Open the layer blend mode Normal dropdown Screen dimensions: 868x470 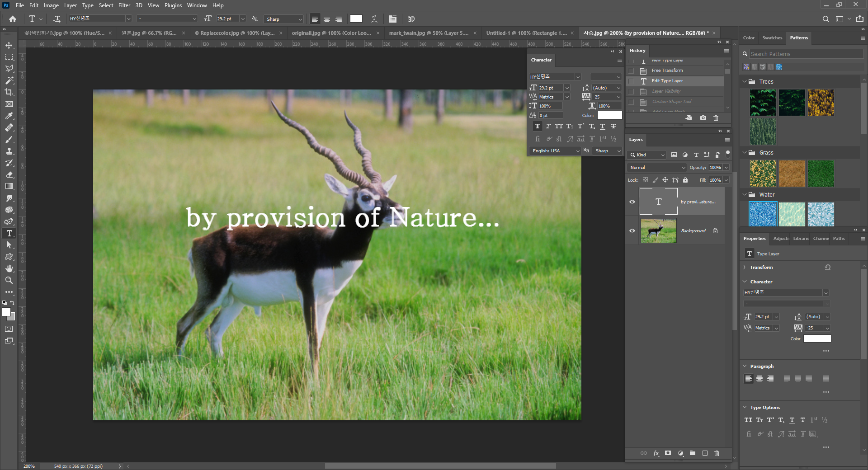click(x=656, y=168)
